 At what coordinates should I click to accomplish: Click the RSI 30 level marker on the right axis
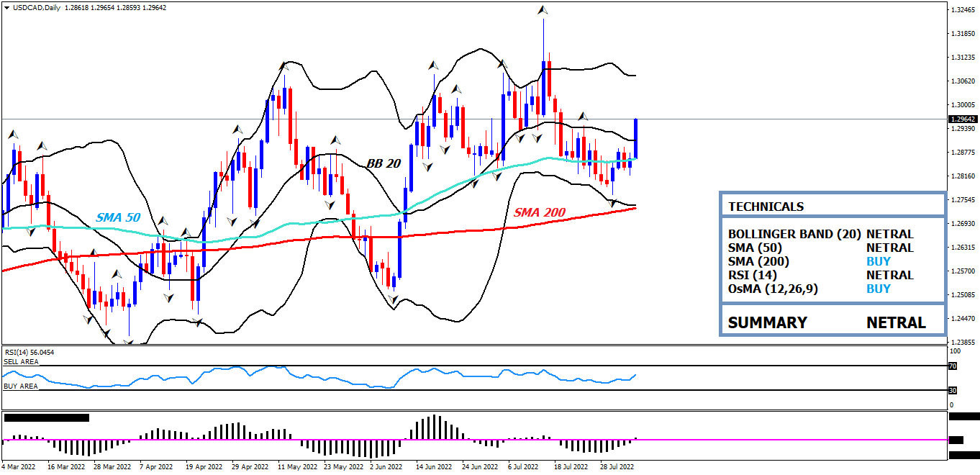click(x=952, y=391)
